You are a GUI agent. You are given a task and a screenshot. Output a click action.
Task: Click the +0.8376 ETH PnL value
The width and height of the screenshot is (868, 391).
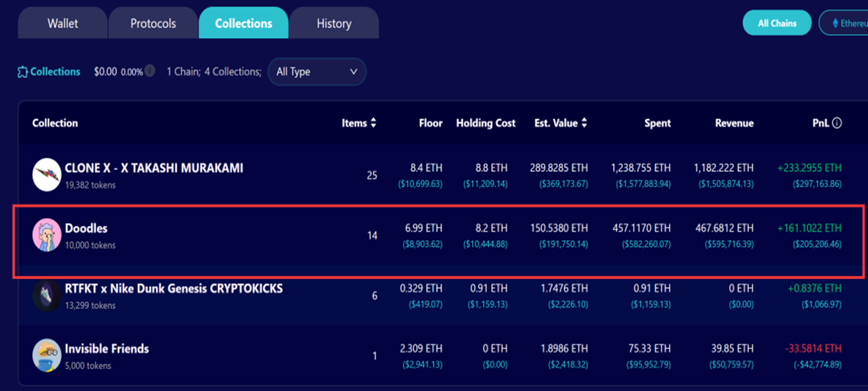click(814, 288)
